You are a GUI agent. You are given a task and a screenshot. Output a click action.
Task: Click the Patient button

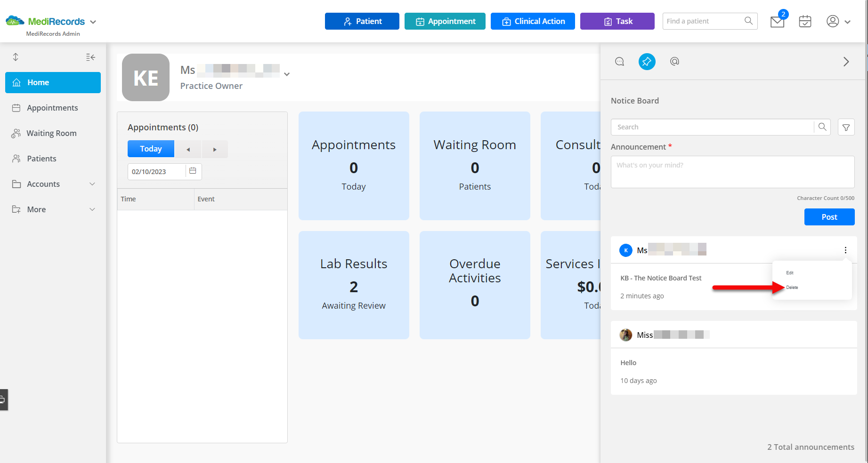click(362, 21)
